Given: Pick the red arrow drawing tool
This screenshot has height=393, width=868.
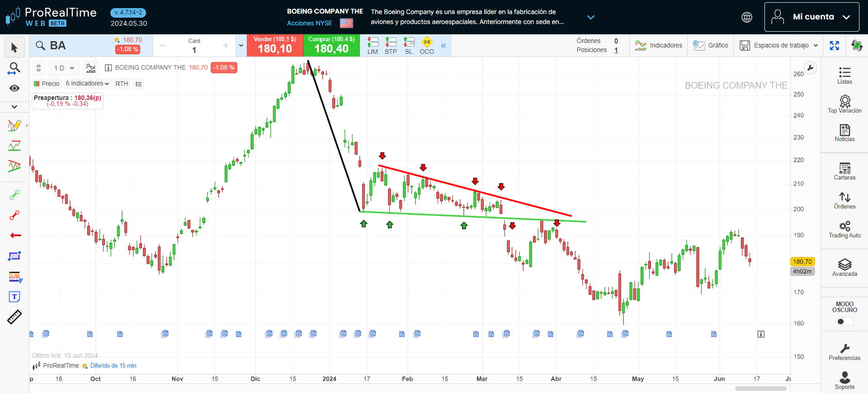Looking at the screenshot, I should tap(15, 236).
